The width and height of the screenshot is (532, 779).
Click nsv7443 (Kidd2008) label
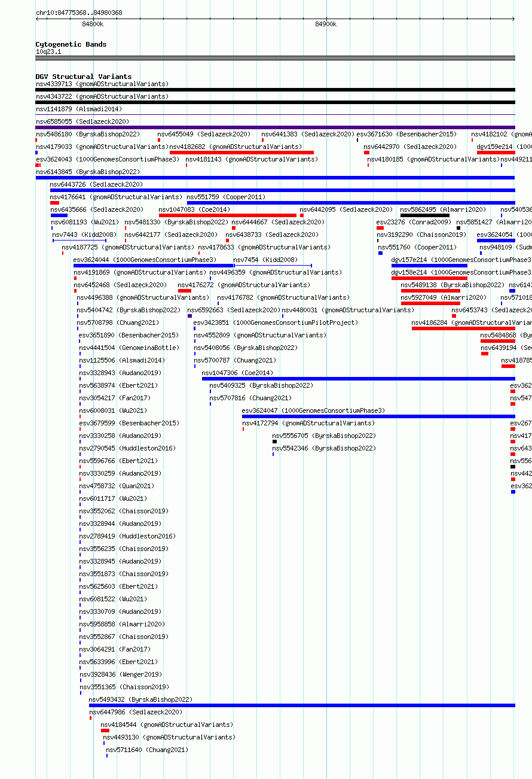click(x=85, y=235)
